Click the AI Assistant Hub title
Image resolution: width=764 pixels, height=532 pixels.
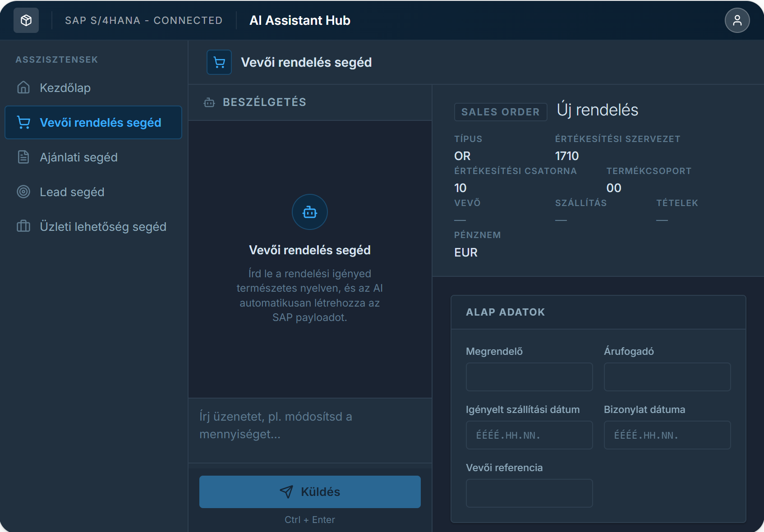point(300,20)
